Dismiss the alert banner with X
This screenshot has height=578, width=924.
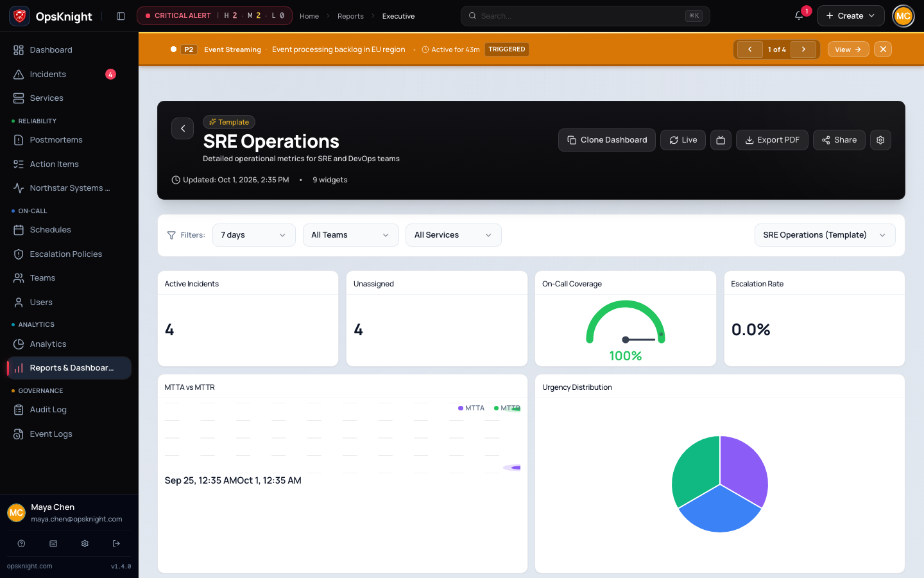[883, 49]
